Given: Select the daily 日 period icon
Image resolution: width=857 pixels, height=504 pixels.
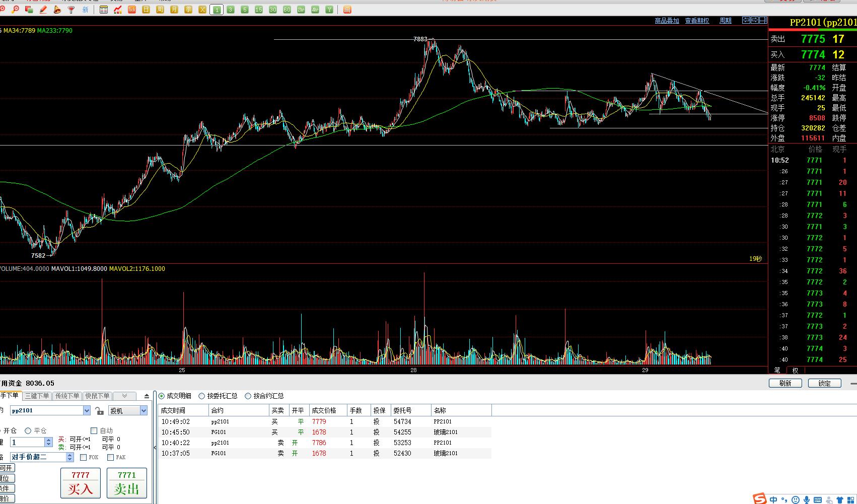Looking at the screenshot, I should 146,10.
